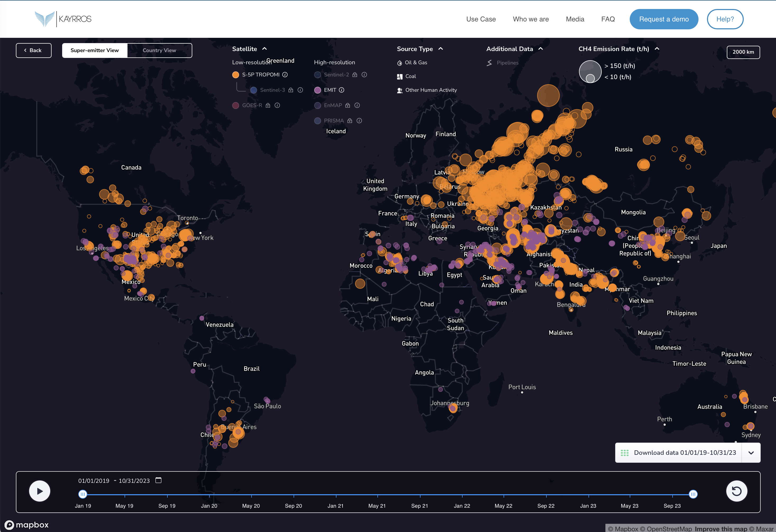Collapse the Source Type section
This screenshot has width=776, height=532.
[x=440, y=49]
